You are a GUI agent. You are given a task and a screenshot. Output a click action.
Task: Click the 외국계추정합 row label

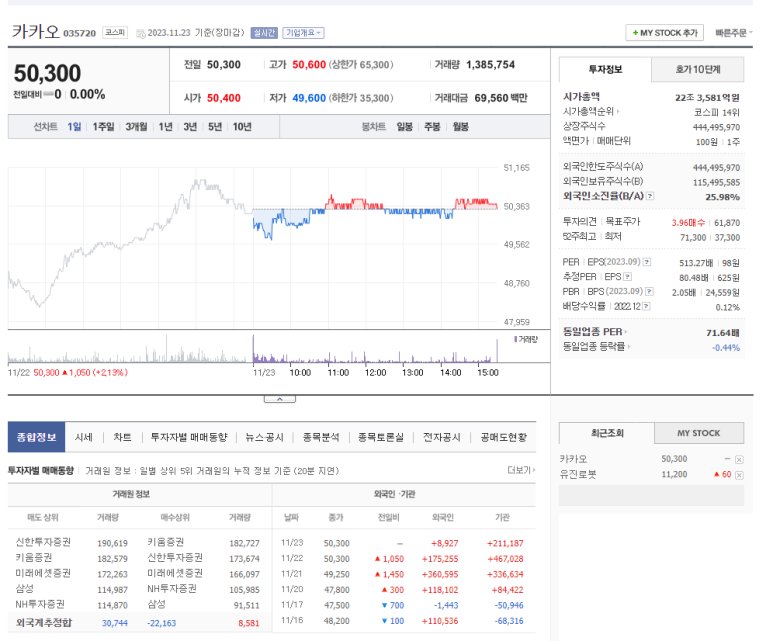pos(44,623)
